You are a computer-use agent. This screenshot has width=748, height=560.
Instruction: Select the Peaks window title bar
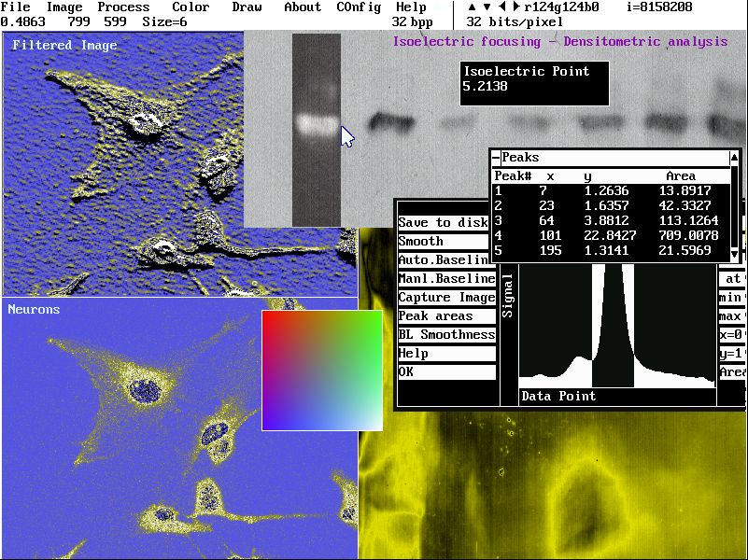(x=614, y=158)
